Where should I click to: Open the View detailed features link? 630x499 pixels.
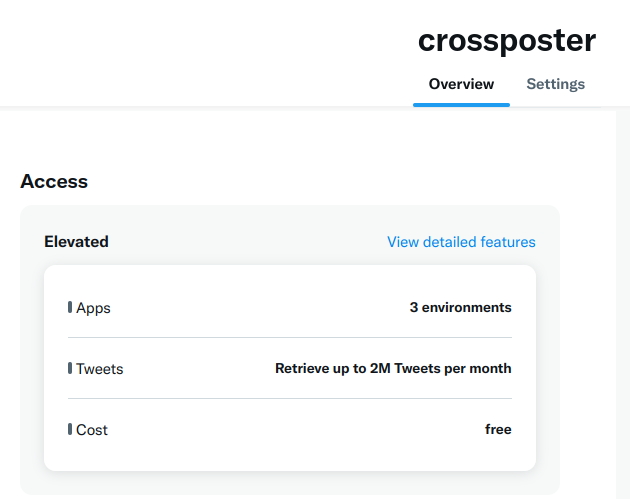pyautogui.click(x=461, y=242)
